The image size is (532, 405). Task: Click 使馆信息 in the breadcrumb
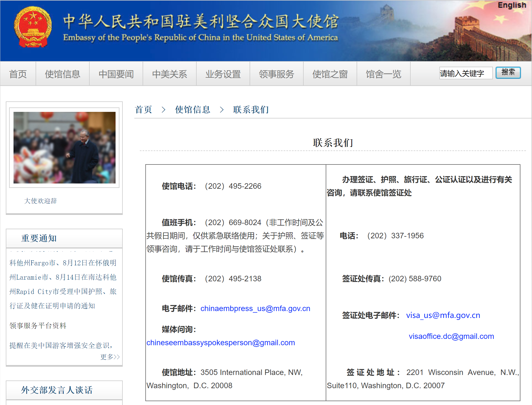[193, 110]
